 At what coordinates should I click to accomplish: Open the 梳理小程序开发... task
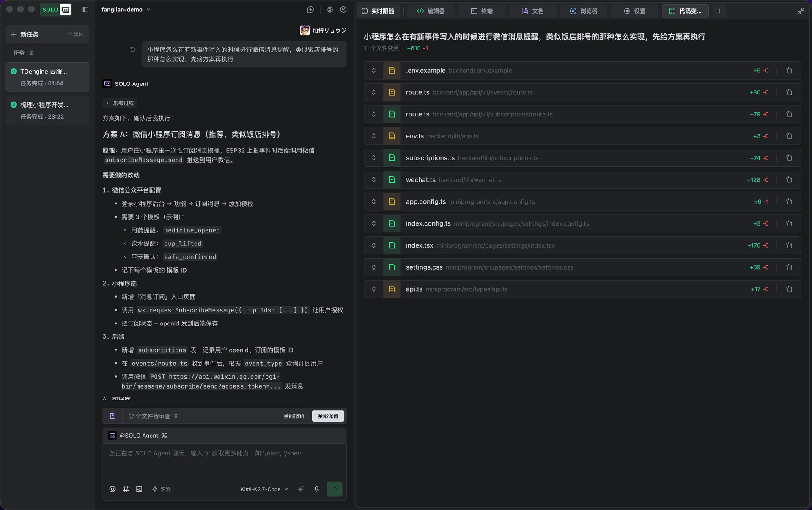coord(47,110)
